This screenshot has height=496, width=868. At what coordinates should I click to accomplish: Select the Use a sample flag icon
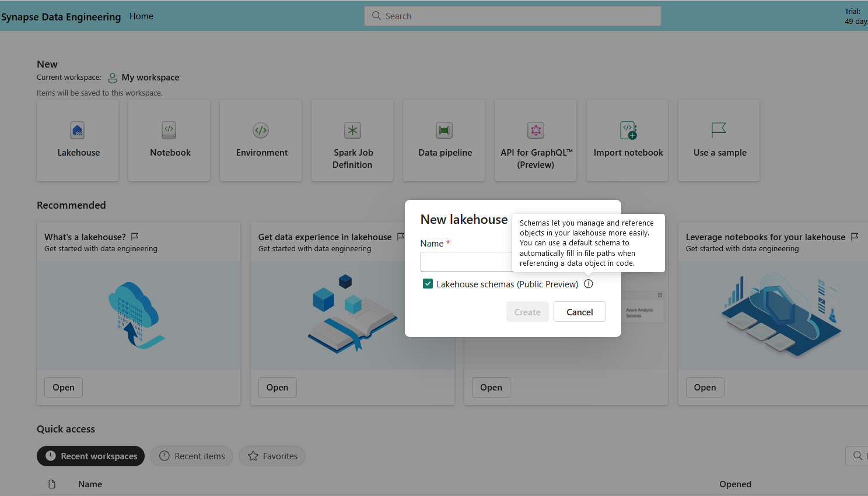[719, 130]
